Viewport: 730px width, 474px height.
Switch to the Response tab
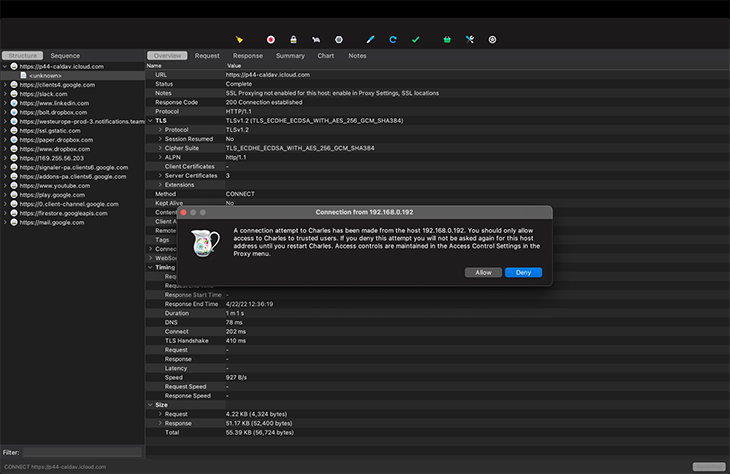[248, 56]
